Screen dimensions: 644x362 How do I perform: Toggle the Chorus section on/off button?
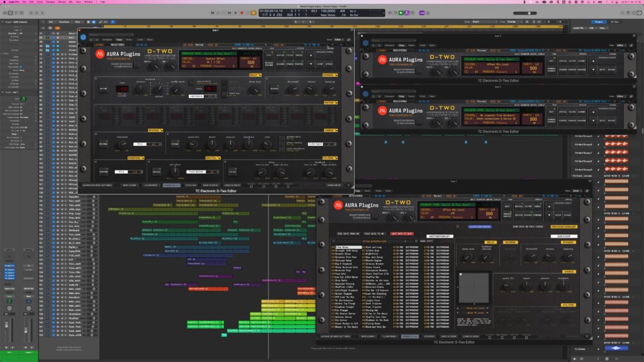(175, 144)
